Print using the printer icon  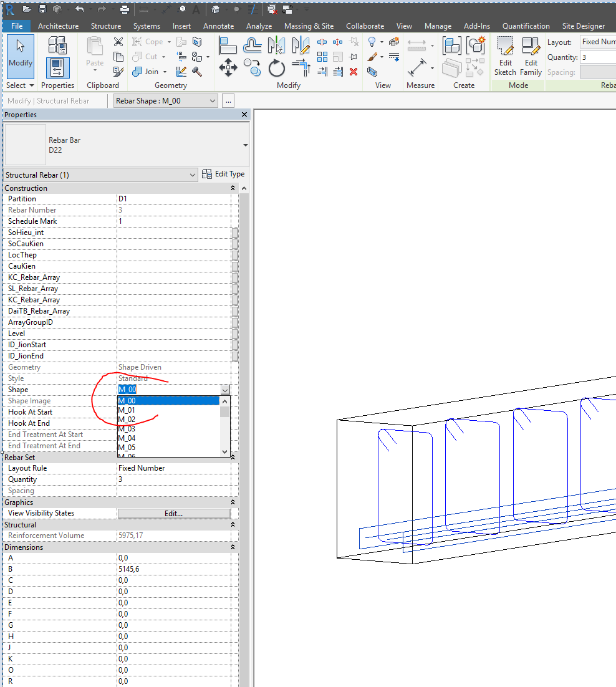[125, 9]
